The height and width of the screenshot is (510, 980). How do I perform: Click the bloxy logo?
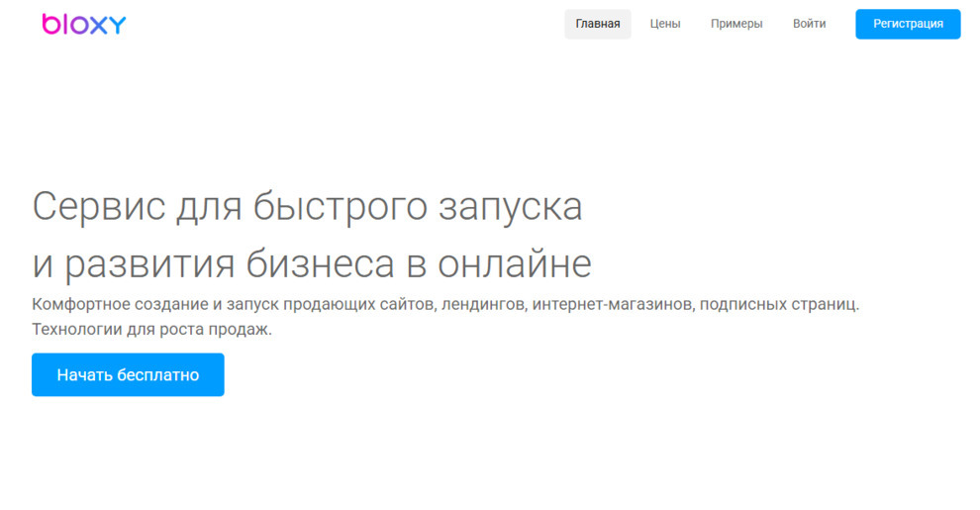pyautogui.click(x=84, y=24)
